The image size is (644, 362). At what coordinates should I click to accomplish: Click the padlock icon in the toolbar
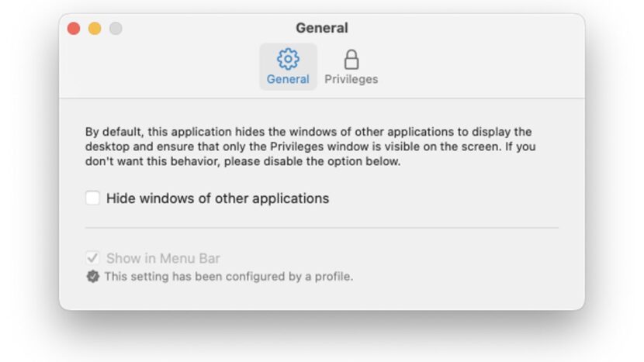[x=351, y=59]
